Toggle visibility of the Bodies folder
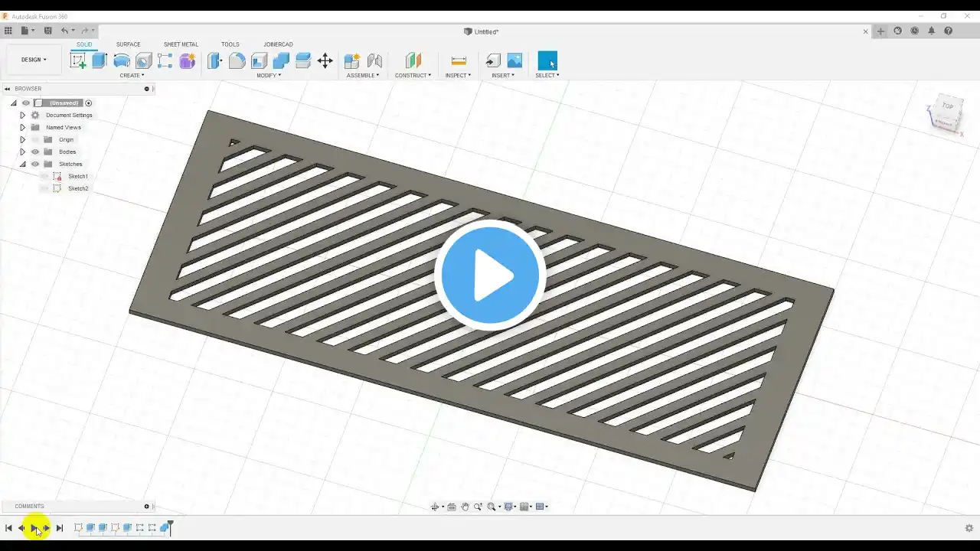 pyautogui.click(x=35, y=152)
